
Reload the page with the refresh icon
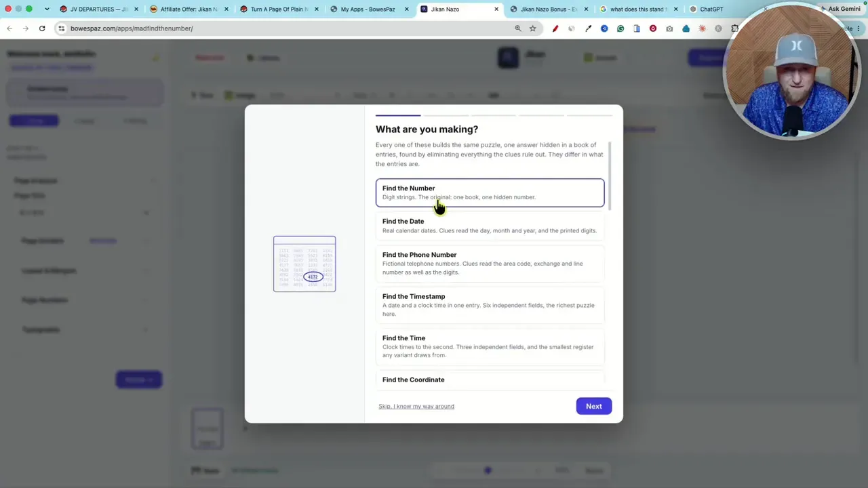tap(42, 28)
